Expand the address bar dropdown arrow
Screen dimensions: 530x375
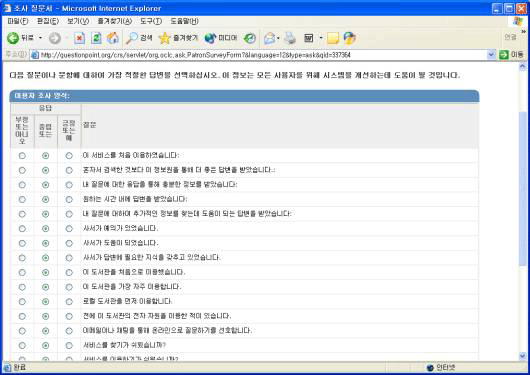(491, 54)
